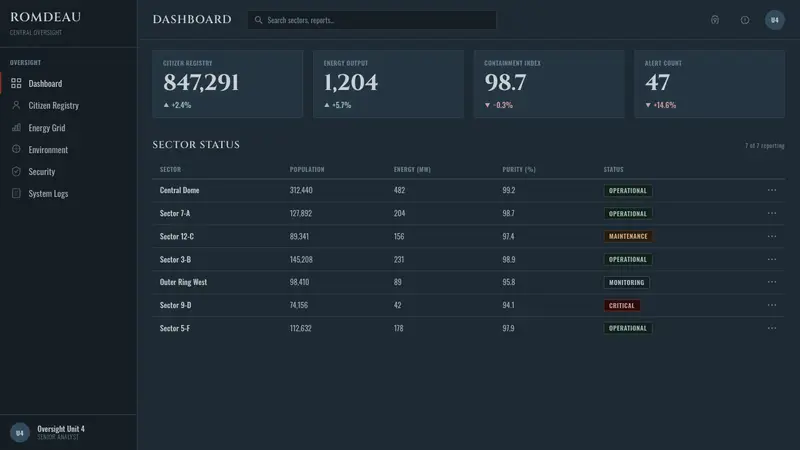The height and width of the screenshot is (450, 800).
Task: Select the Sector 5-F name
Action: tap(174, 328)
